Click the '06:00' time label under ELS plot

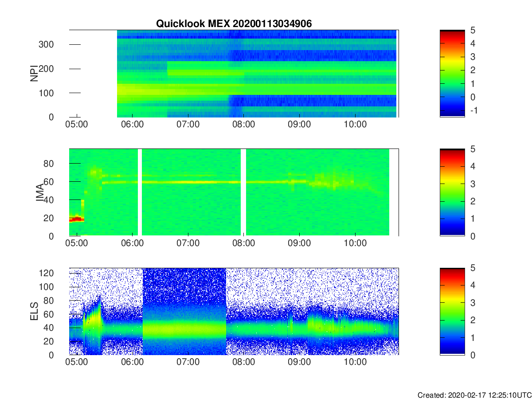tap(133, 362)
